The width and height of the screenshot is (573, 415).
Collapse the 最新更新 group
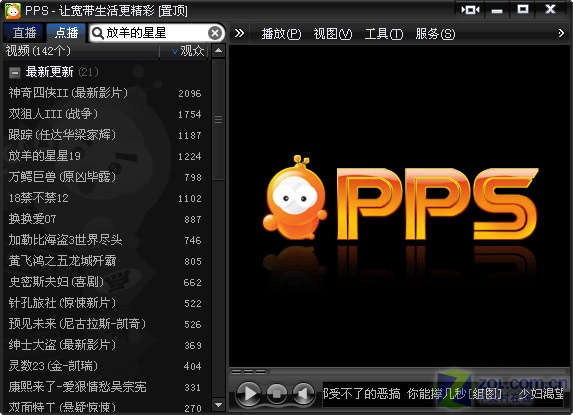[15, 72]
